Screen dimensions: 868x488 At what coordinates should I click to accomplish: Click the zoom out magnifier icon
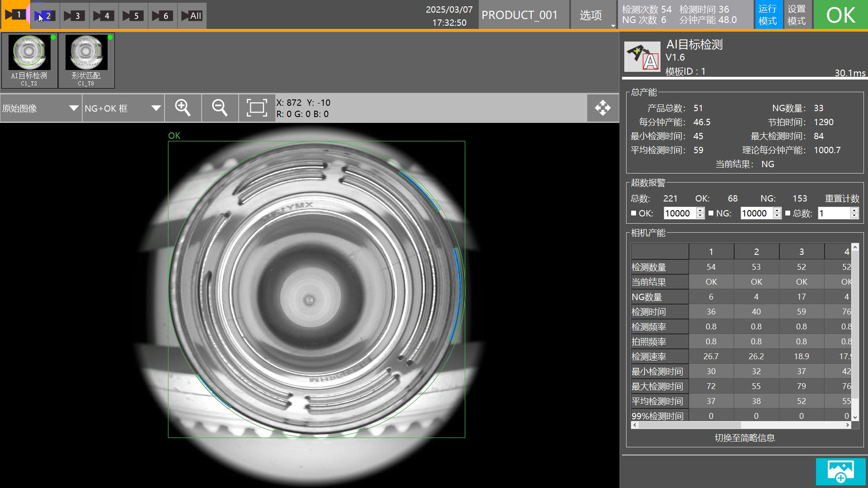(220, 108)
